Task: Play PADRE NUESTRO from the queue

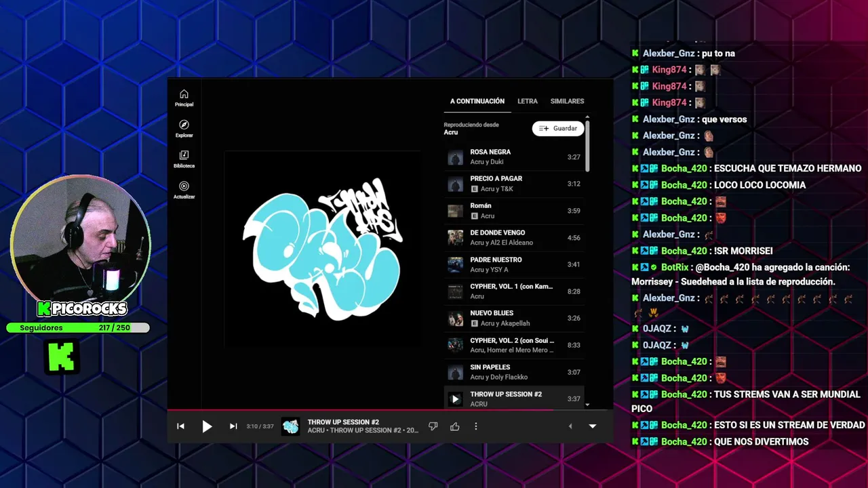Action: (x=513, y=264)
